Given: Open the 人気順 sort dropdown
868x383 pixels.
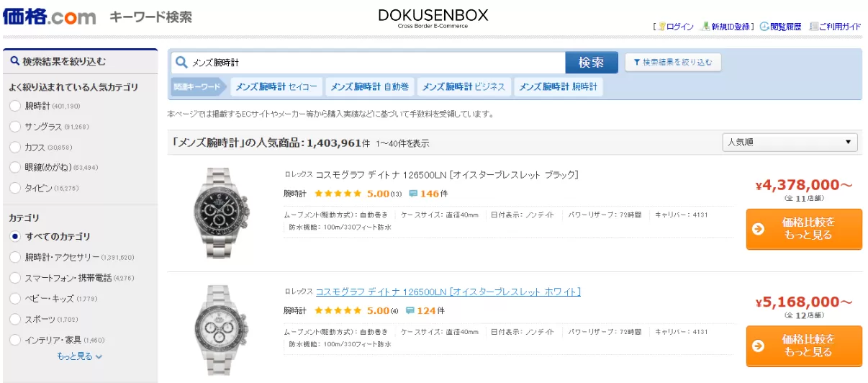Looking at the screenshot, I should [x=790, y=143].
